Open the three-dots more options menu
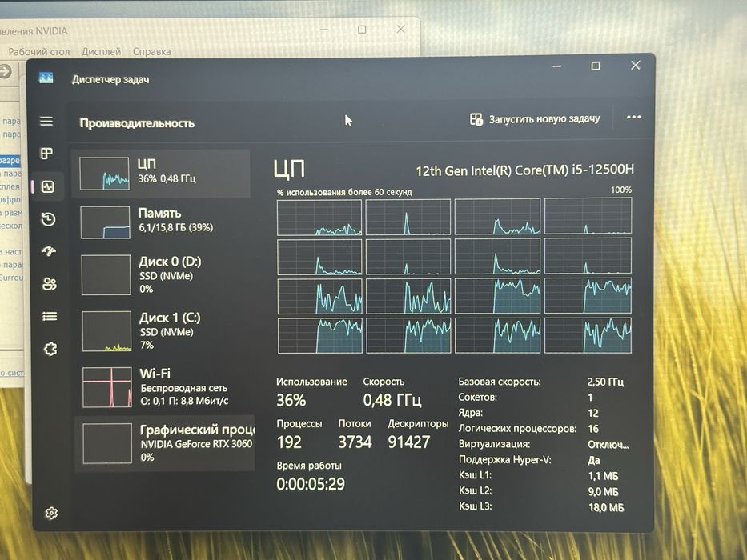This screenshot has width=747, height=560. (x=633, y=117)
